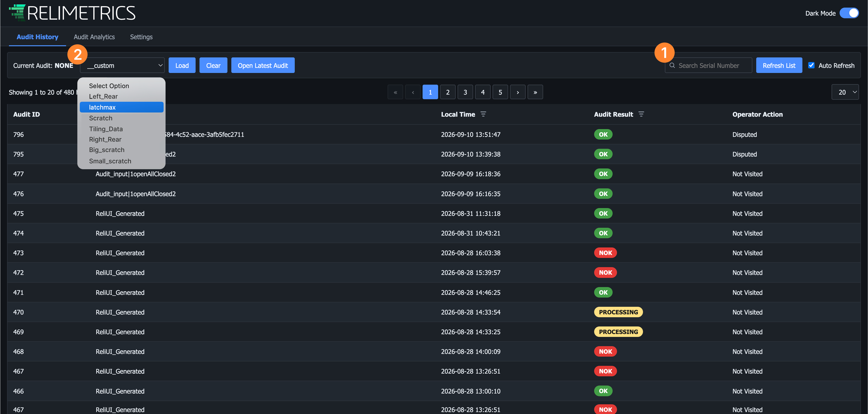868x414 pixels.
Task: Choose Tiling_Data from the list
Action: click(x=122, y=129)
